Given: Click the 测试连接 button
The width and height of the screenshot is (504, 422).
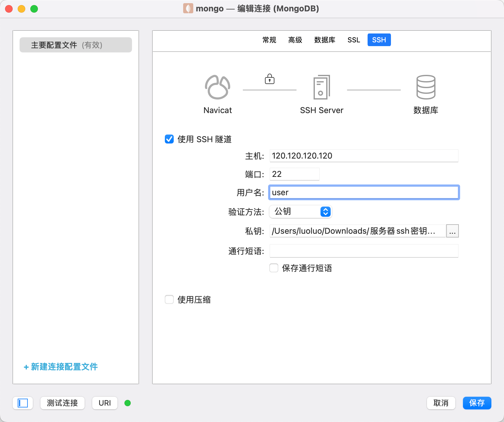Looking at the screenshot, I should tap(63, 403).
